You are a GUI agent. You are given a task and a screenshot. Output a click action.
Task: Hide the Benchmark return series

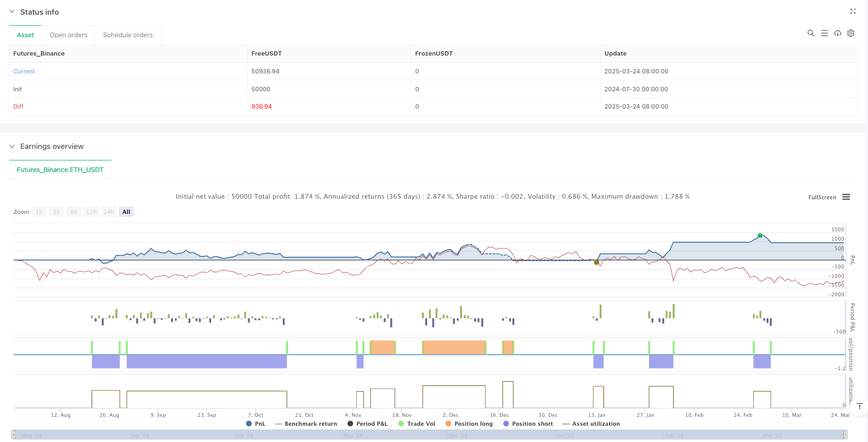[306, 424]
